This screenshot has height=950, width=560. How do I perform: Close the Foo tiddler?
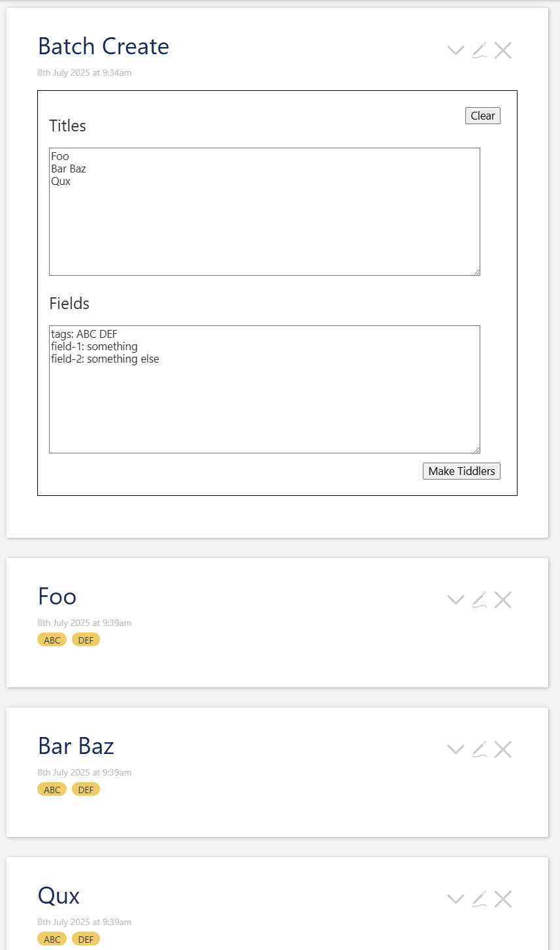point(503,600)
